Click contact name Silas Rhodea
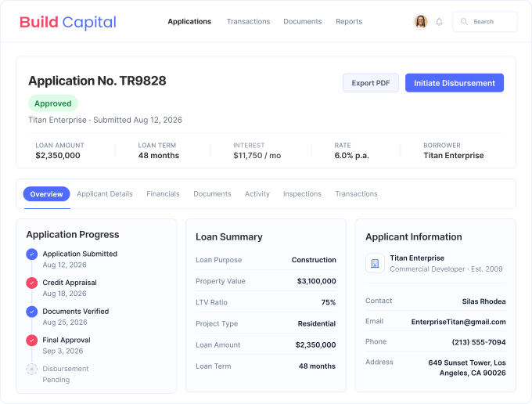 coord(483,301)
